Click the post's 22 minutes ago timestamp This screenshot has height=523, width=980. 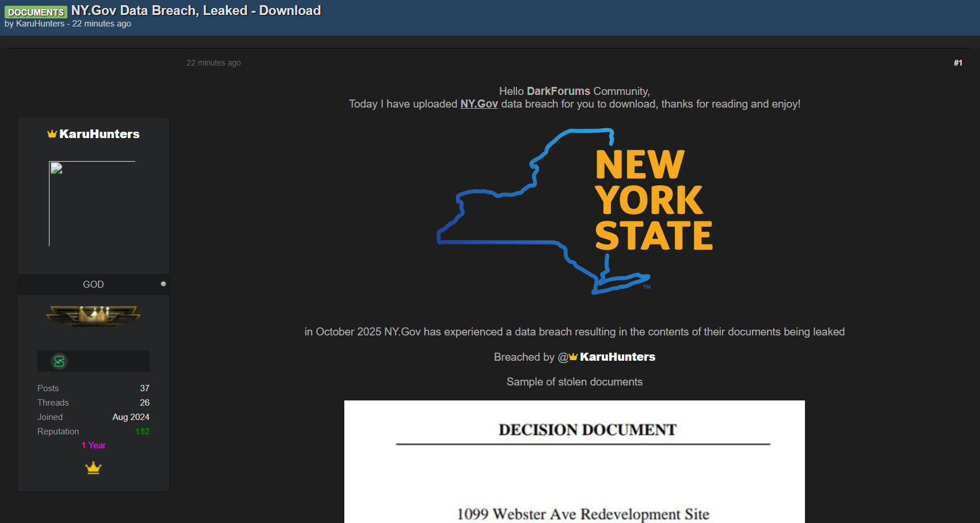point(213,63)
